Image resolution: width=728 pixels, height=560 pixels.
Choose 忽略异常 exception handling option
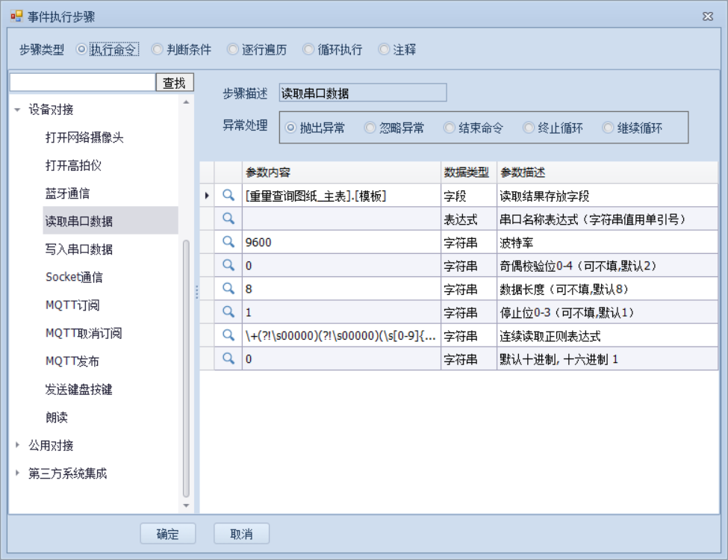click(370, 128)
